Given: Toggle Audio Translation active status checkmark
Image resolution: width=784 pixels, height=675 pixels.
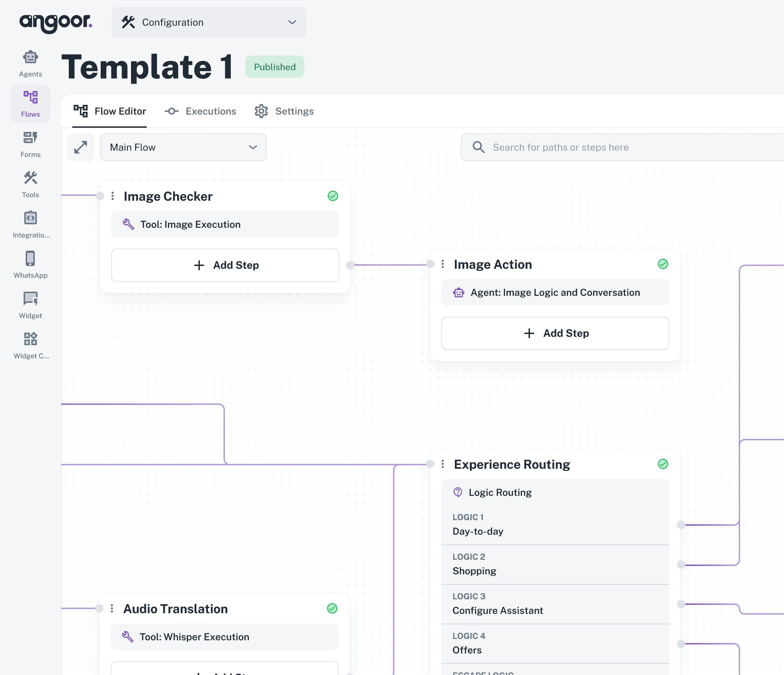Looking at the screenshot, I should pyautogui.click(x=332, y=608).
